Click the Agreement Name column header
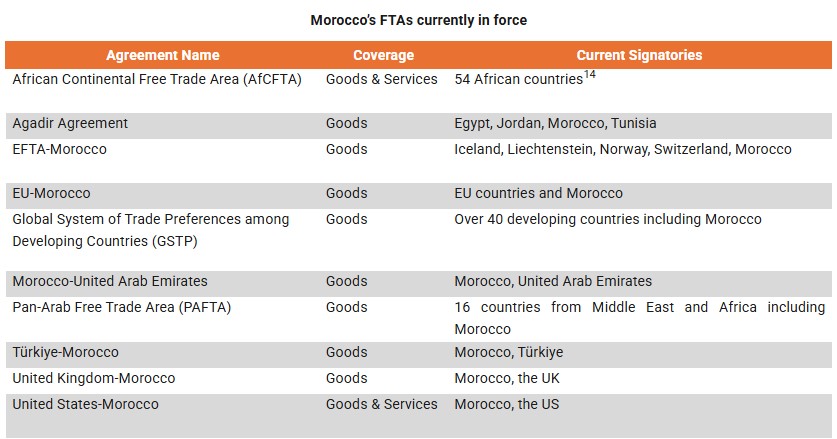 click(162, 55)
